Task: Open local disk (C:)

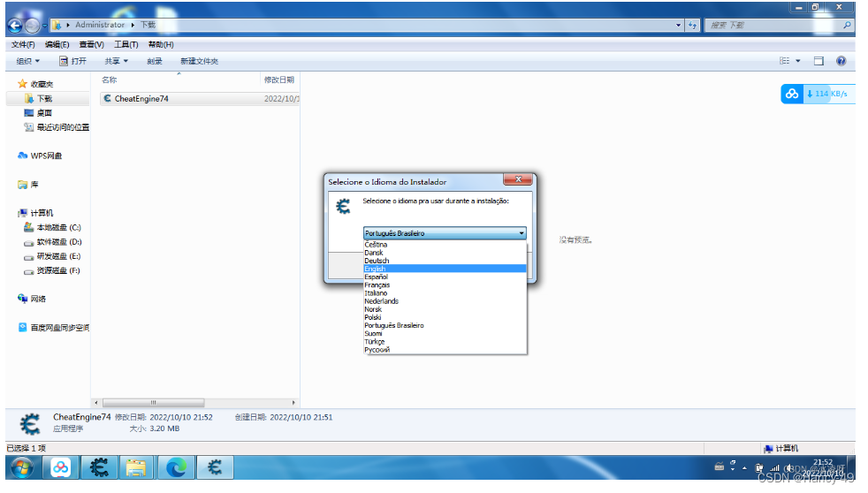Action: pos(52,227)
